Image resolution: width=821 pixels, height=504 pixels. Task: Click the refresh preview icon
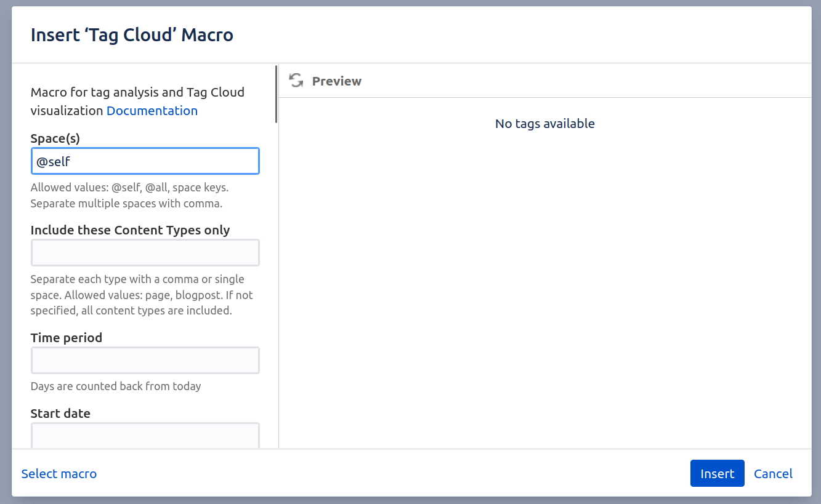pos(296,80)
